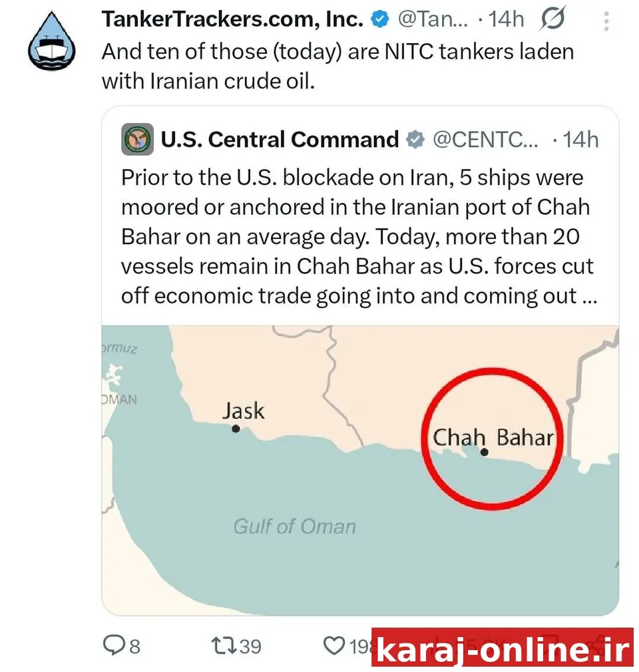The image size is (639, 672).
Task: Open main tweet text about NITC tankers
Action: tap(337, 67)
